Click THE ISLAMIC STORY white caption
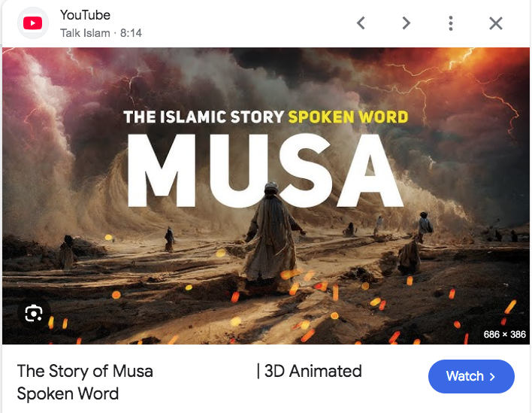Screen dimensions: 532x413 click(204, 117)
